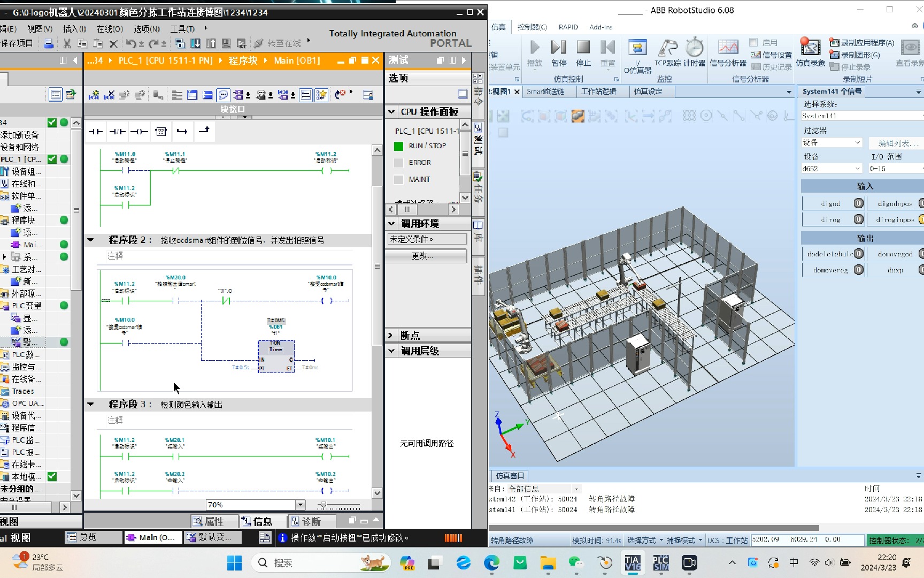Open TIA V16 from the taskbar

click(633, 562)
